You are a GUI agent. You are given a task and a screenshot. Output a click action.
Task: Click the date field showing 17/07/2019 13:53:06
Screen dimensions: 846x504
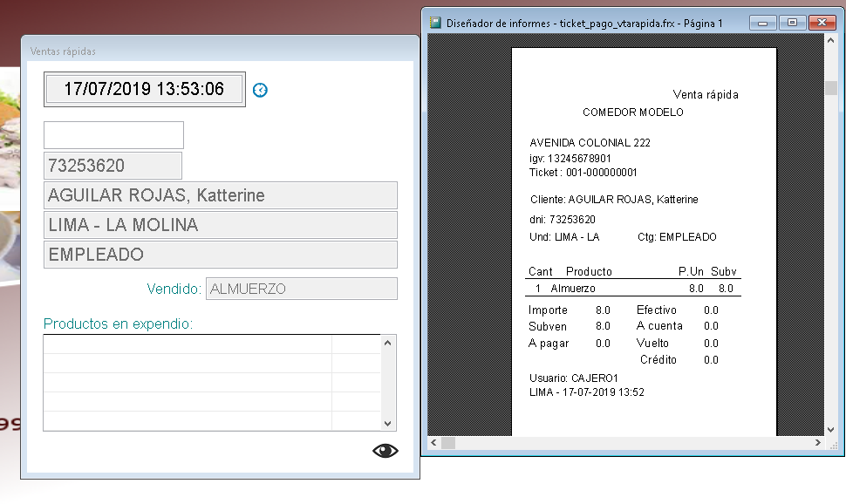click(144, 89)
